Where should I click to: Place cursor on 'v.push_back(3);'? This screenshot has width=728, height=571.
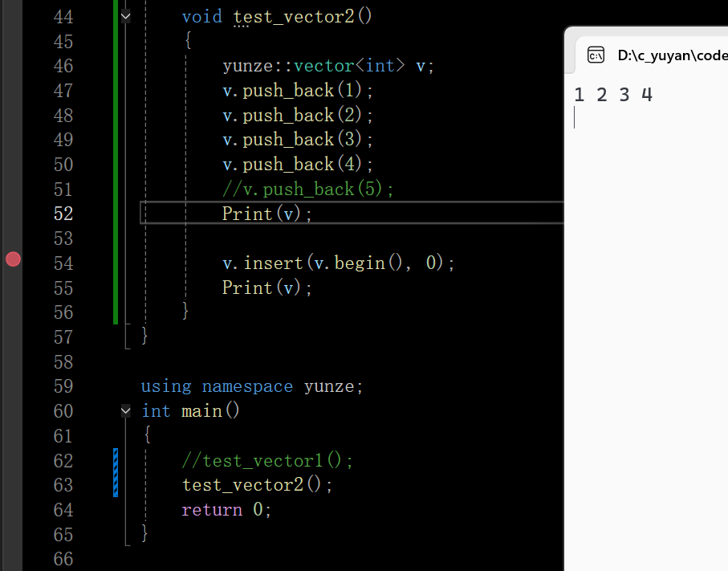tap(297, 140)
